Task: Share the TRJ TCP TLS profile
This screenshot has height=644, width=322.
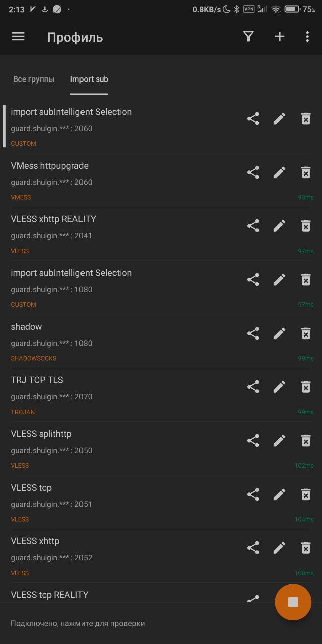Action: click(253, 387)
